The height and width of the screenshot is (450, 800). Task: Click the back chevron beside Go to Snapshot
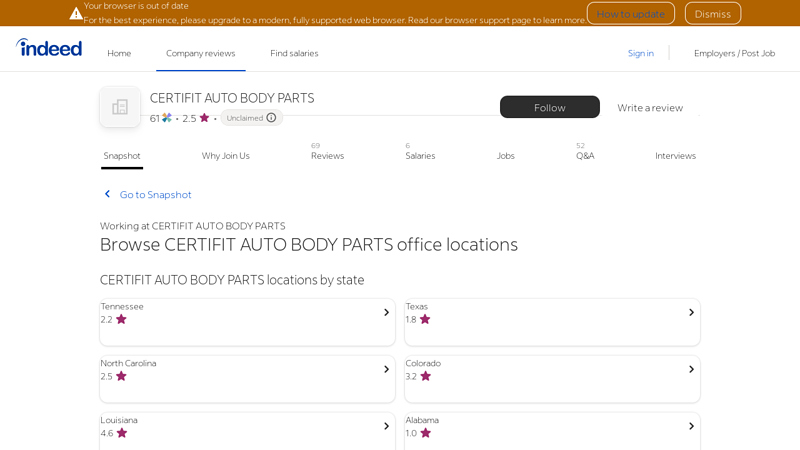tap(107, 194)
